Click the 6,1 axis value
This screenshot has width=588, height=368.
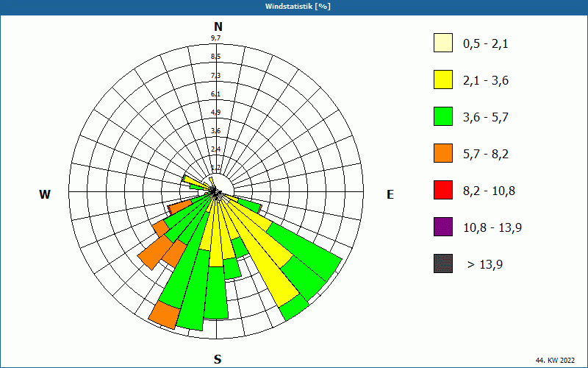point(215,94)
